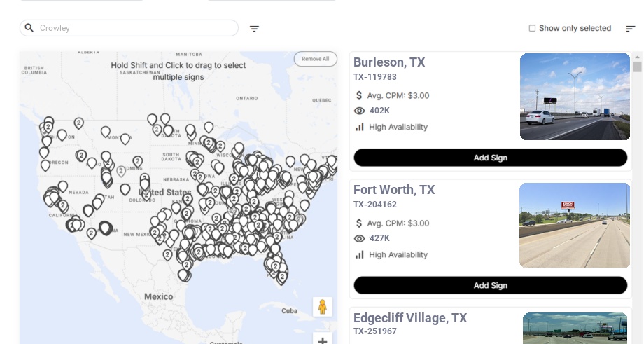Open the sort options icon
Viewport: 644px width, 344px height.
tap(630, 29)
